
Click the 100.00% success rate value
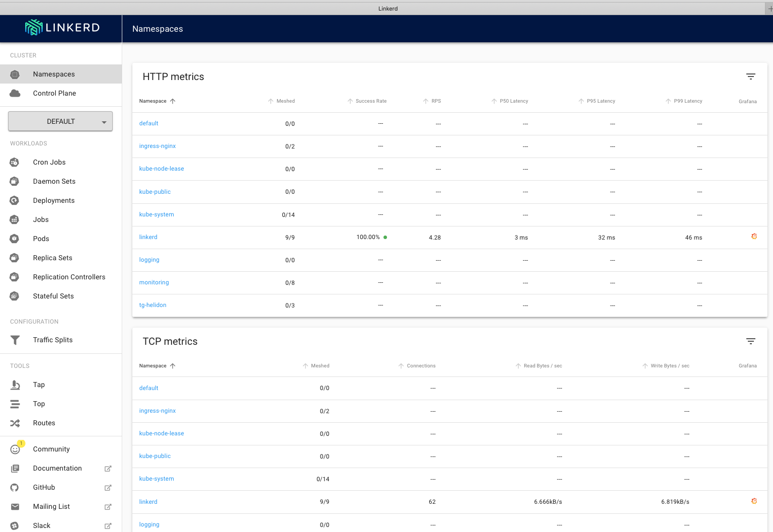point(368,237)
